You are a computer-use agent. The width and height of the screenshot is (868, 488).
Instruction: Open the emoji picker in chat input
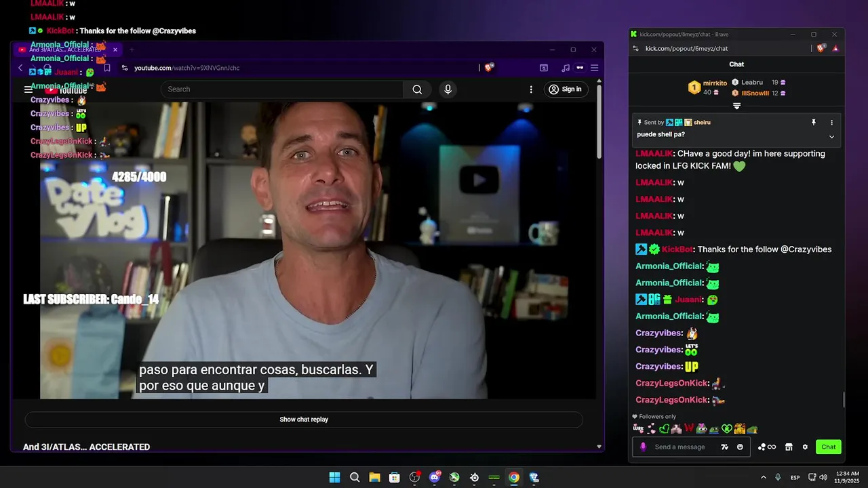(x=740, y=447)
